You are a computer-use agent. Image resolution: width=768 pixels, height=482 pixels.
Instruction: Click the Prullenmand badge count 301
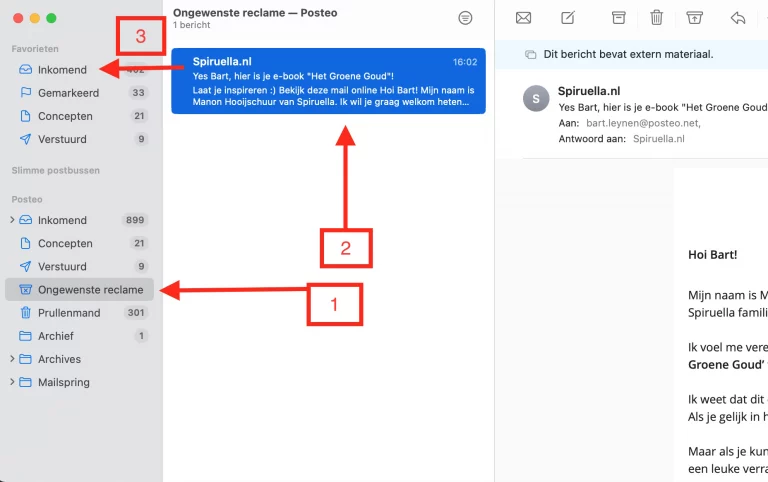(x=136, y=313)
